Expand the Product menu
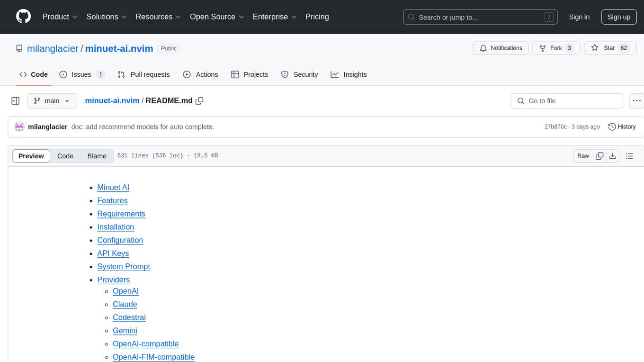This screenshot has width=644, height=362. tap(60, 17)
